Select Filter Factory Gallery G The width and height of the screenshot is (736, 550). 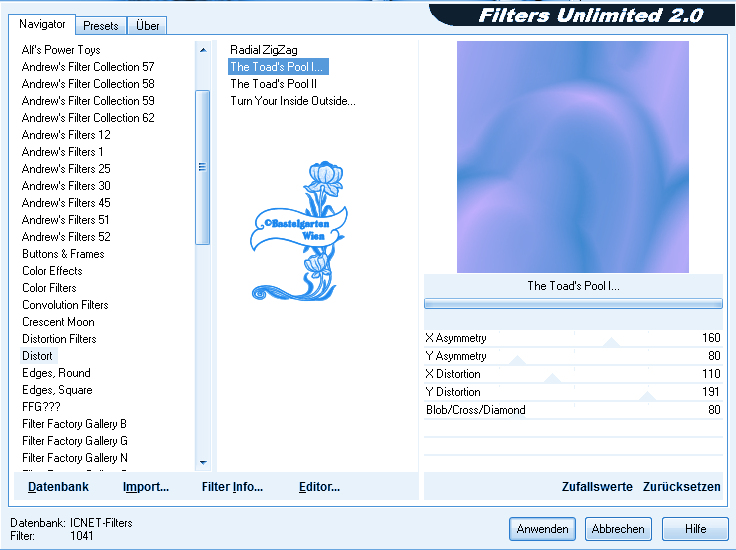pyautogui.click(x=75, y=441)
